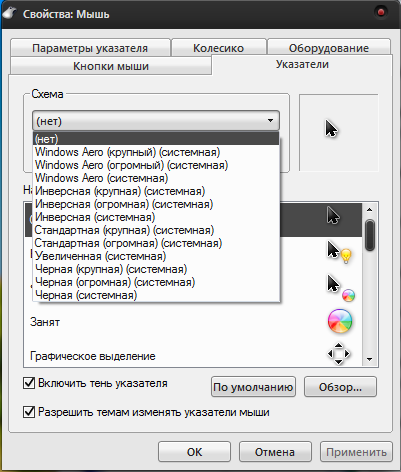Select the Указатели tab
Image resolution: width=401 pixels, height=472 pixels.
(x=302, y=64)
